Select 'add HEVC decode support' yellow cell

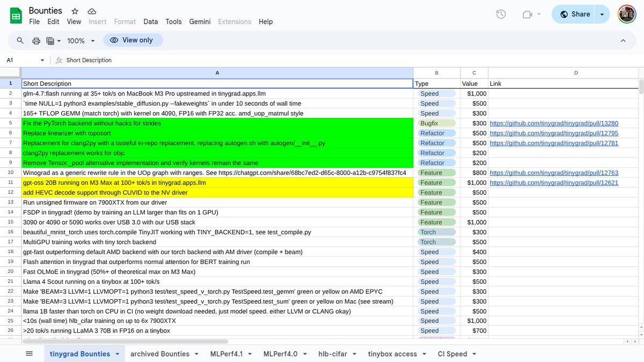[217, 193]
